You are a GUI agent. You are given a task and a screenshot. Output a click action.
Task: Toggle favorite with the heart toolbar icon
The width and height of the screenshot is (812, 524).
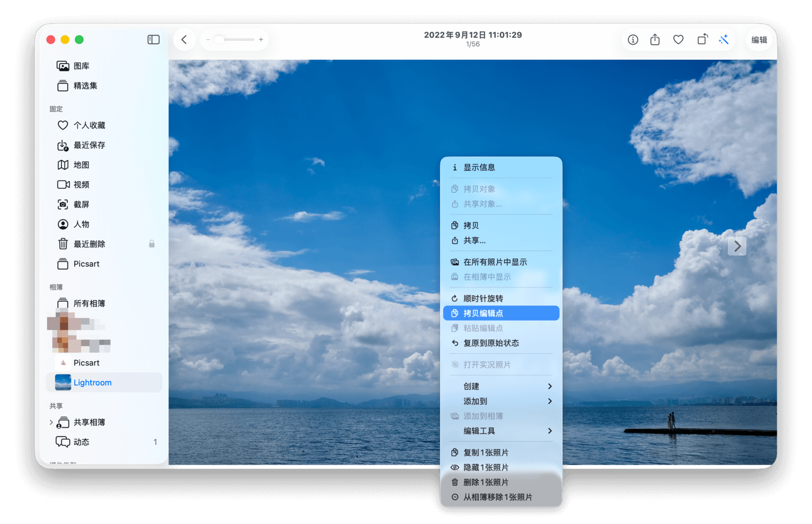(678, 40)
